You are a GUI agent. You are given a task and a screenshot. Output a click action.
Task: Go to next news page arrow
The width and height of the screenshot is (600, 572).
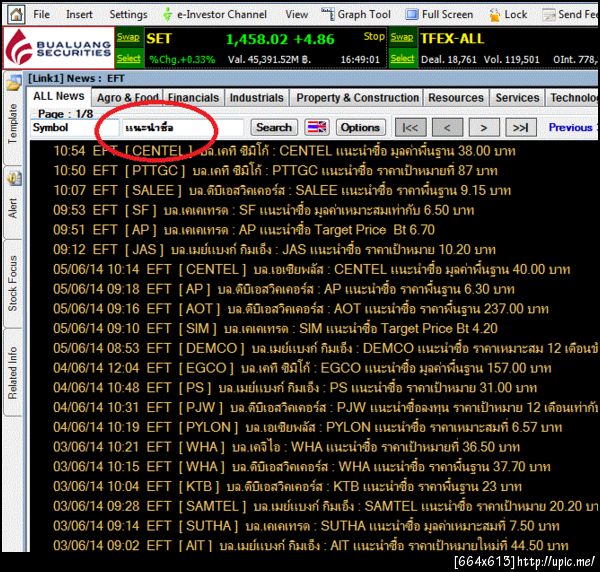[x=484, y=127]
